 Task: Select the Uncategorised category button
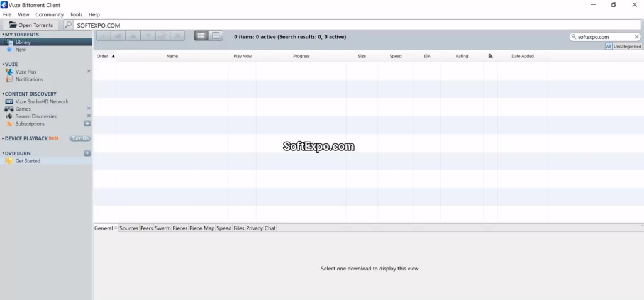[x=627, y=47]
